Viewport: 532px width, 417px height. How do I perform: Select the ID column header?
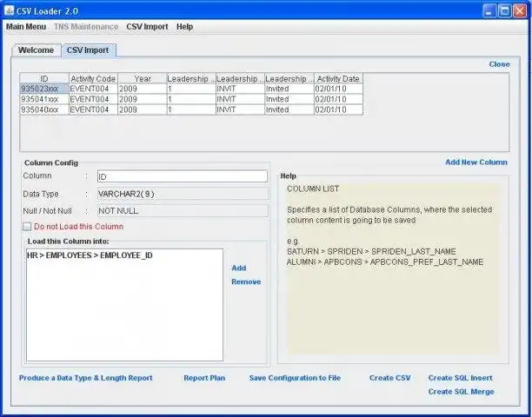[44, 78]
